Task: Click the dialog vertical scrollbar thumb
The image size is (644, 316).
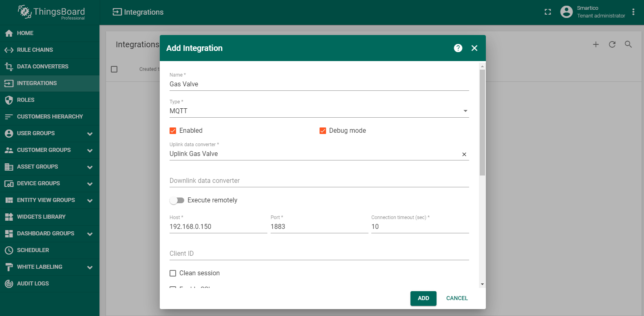Action: click(482, 122)
